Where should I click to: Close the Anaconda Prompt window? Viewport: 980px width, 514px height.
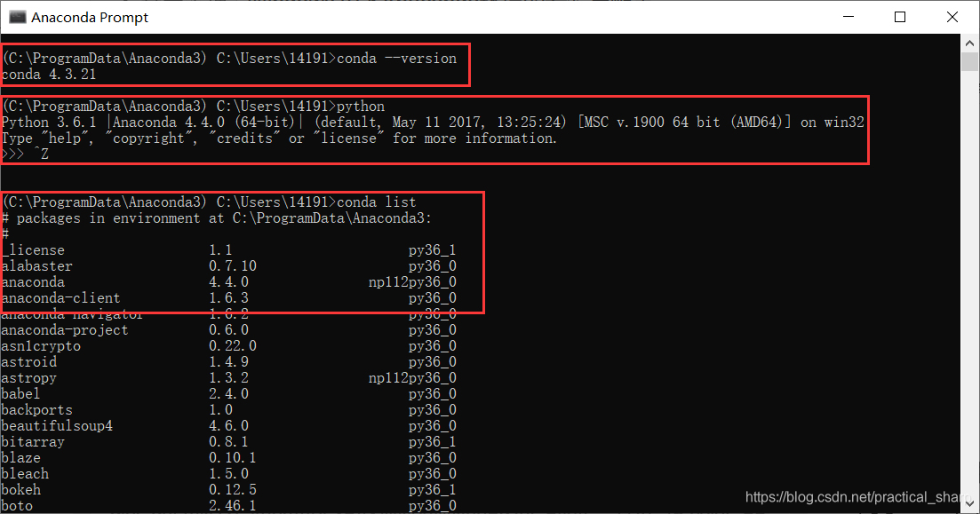pyautogui.click(x=952, y=17)
